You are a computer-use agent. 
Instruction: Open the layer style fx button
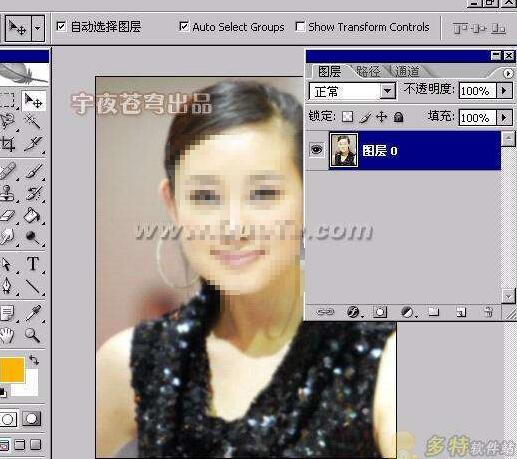coord(353,312)
